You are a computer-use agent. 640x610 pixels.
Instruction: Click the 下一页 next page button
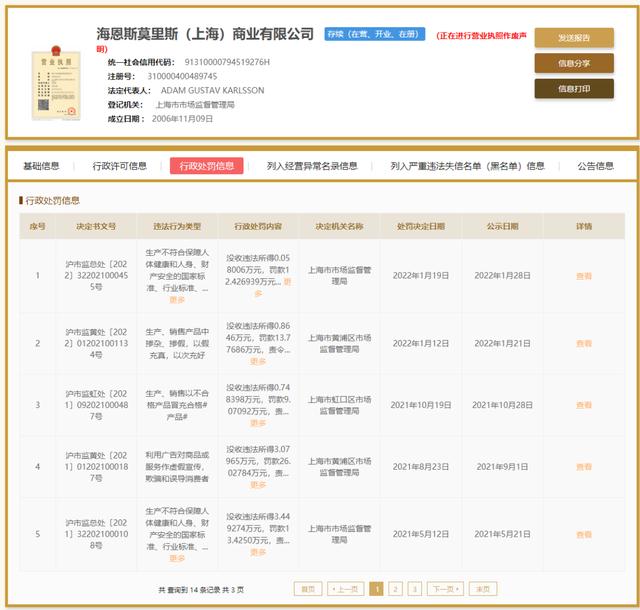point(444,589)
